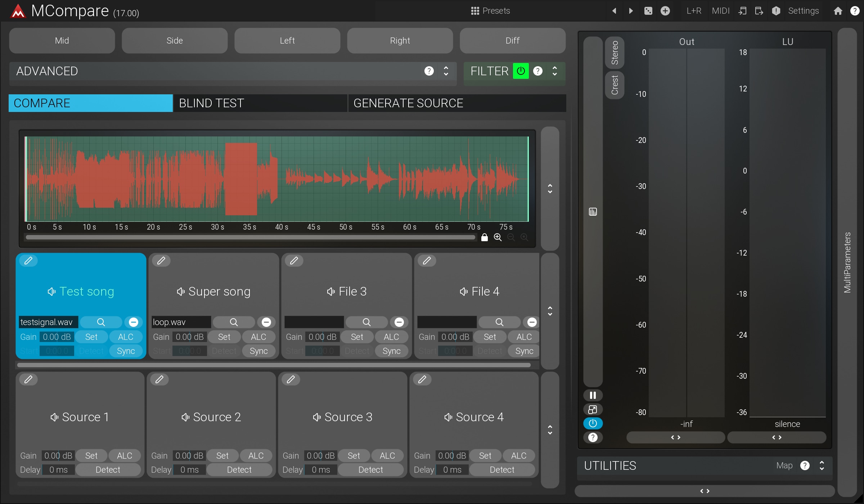864x504 pixels.
Task: Switch to the BLIND TEST tab
Action: (260, 103)
